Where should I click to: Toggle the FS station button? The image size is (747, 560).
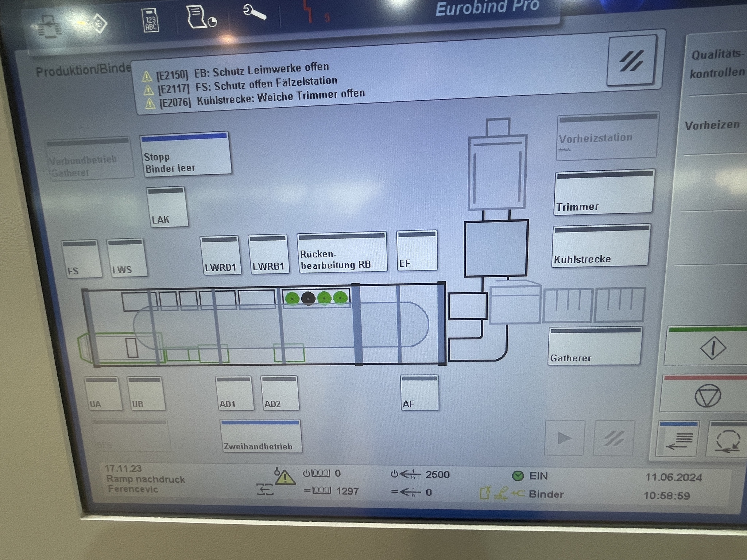[81, 259]
